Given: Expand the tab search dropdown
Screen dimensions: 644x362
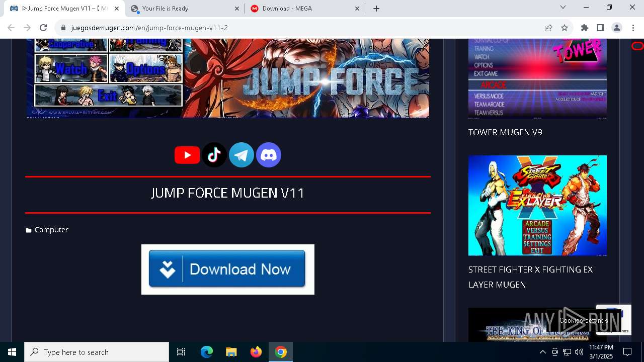Looking at the screenshot, I should tap(563, 7).
